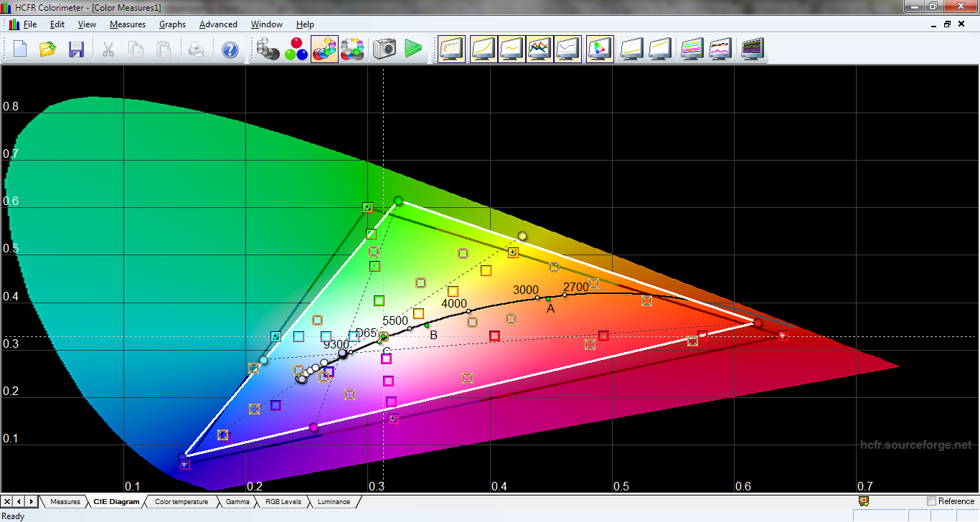980x522 pixels.
Task: Open the CIE diagram view toolbar icon
Action: click(599, 49)
